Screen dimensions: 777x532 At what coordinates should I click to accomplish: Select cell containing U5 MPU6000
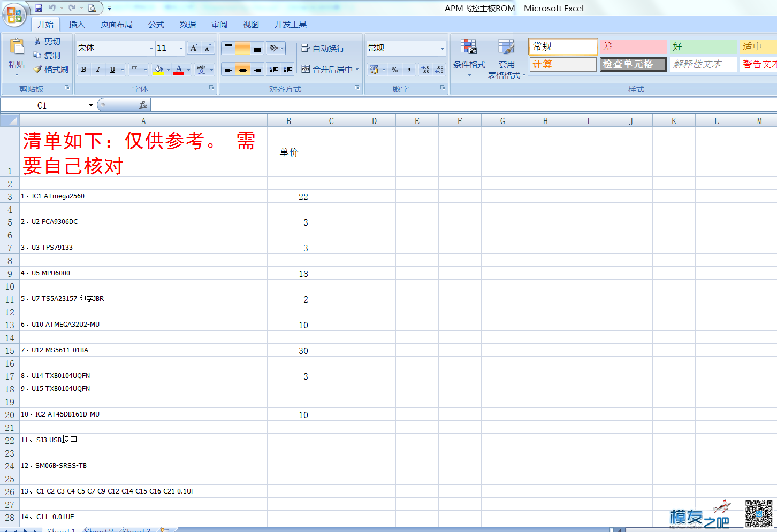point(143,273)
